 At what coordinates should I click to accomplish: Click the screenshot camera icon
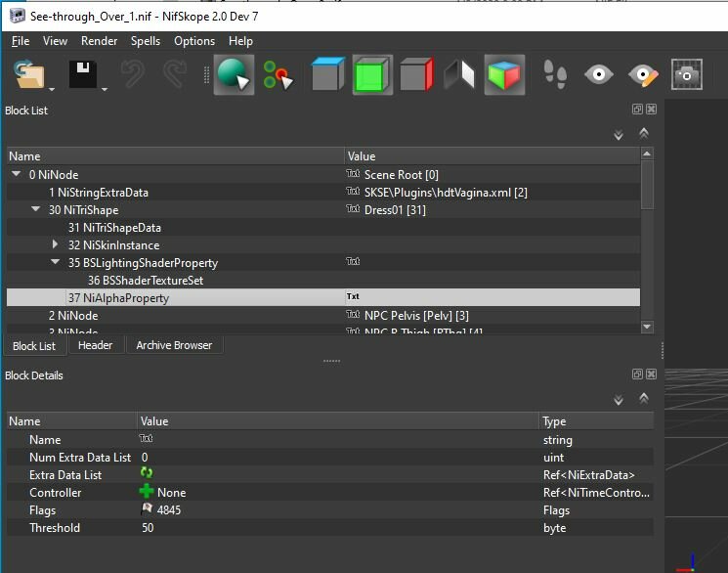(x=687, y=74)
